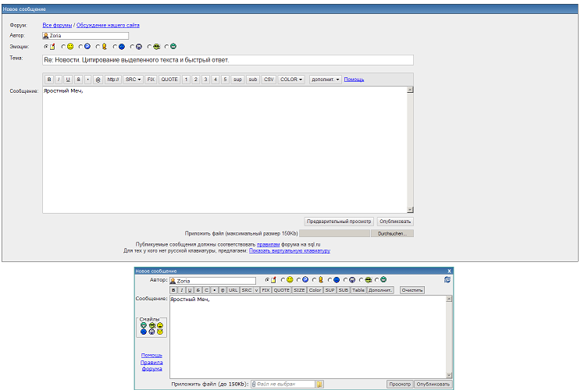Open the дополнит. dropdown in the top toolbar
Viewport: 588px width, 390px height.
click(326, 80)
